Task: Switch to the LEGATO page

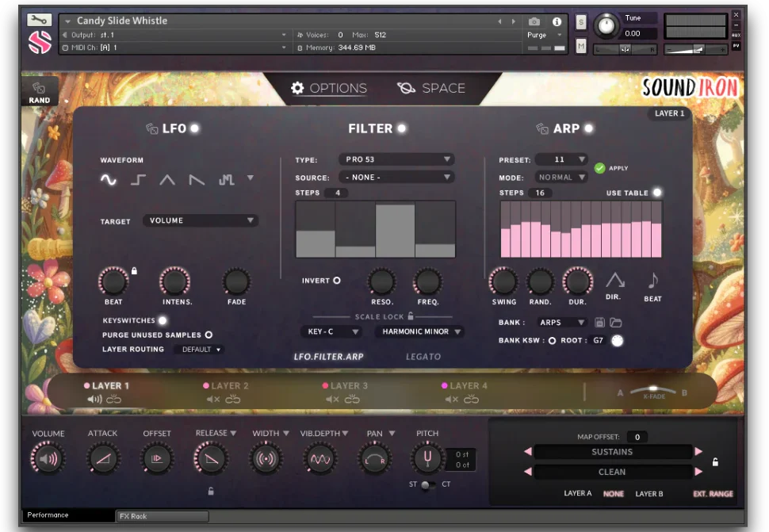Action: [x=423, y=357]
